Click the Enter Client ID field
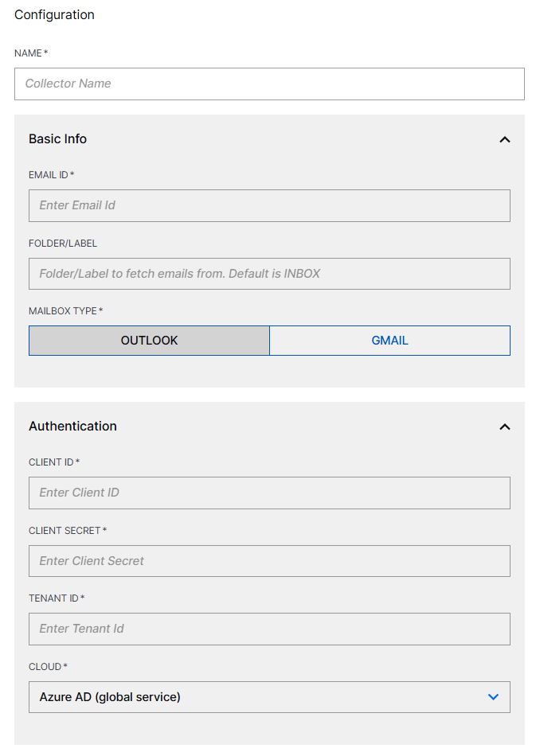The image size is (536, 756). coord(269,493)
